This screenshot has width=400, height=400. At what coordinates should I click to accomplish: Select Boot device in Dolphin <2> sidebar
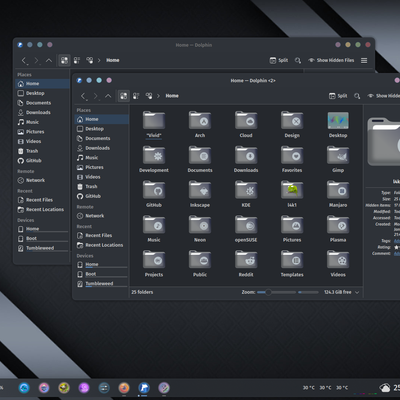point(102,274)
